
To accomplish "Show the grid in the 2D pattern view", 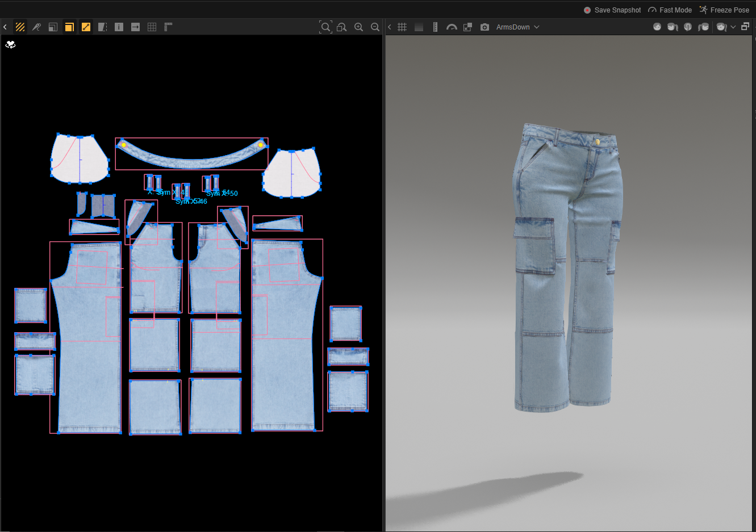I will pos(152,27).
